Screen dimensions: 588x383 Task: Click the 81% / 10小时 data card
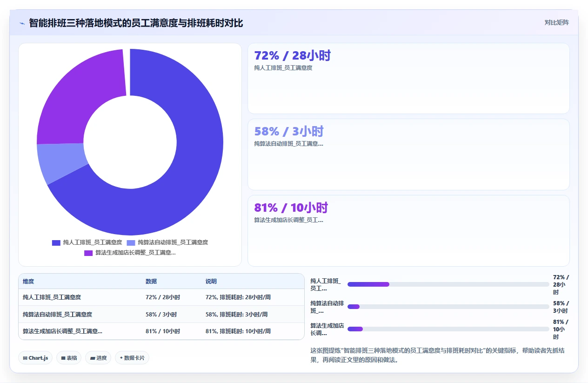pyautogui.click(x=408, y=231)
